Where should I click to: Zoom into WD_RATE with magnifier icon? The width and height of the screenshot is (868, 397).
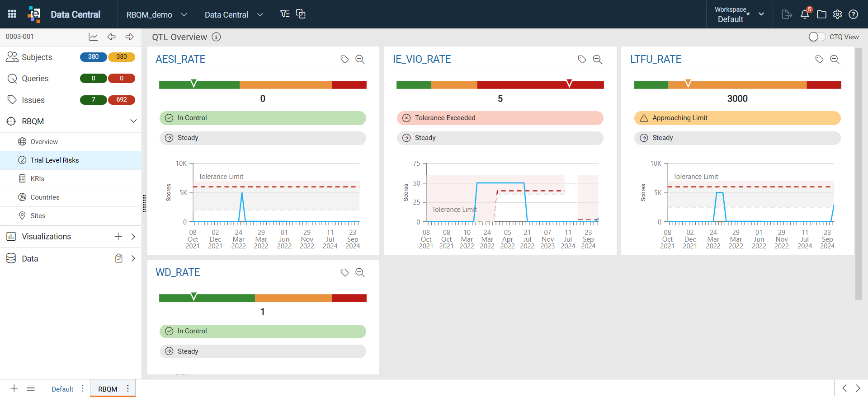coord(360,272)
